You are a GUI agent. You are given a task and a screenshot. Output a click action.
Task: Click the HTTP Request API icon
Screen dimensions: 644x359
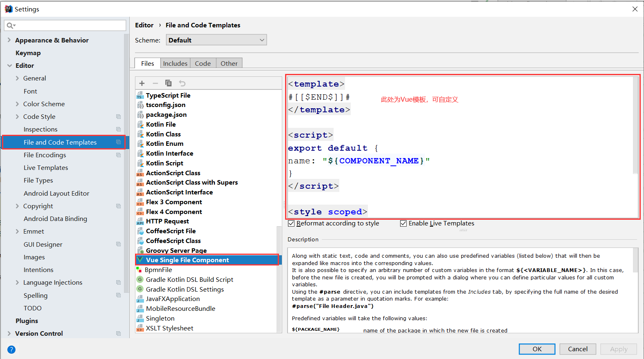pos(140,221)
